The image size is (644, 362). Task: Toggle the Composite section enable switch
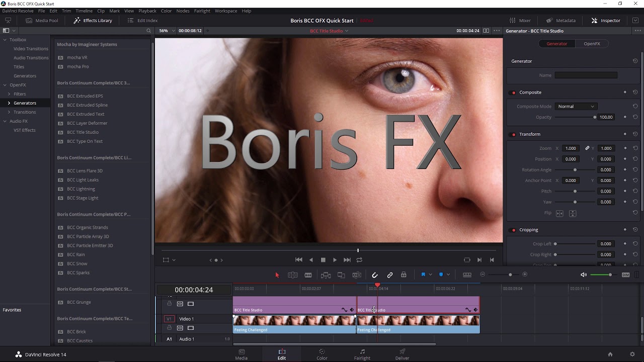pos(513,93)
